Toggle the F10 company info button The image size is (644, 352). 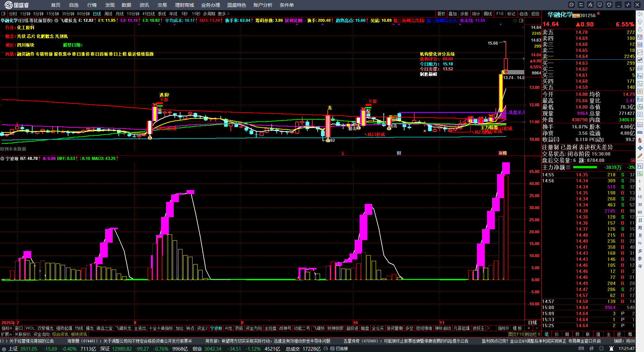tap(500, 14)
